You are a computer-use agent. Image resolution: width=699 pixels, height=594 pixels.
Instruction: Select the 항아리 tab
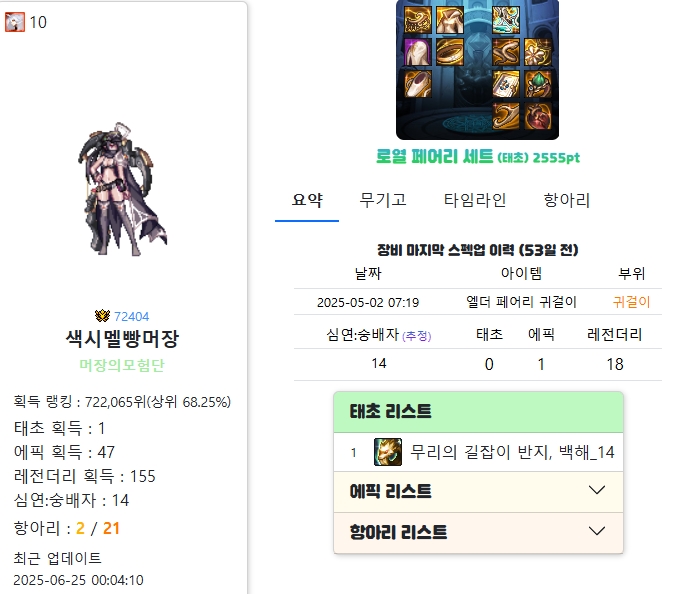click(567, 200)
